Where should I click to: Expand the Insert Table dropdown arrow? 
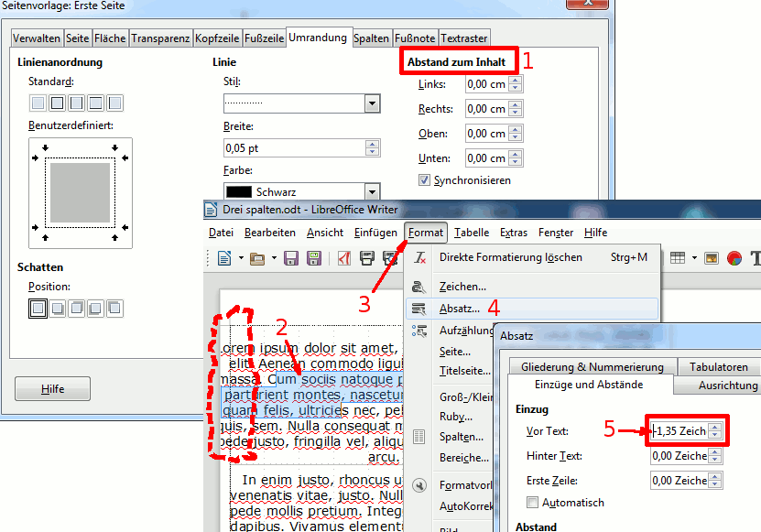[694, 257]
